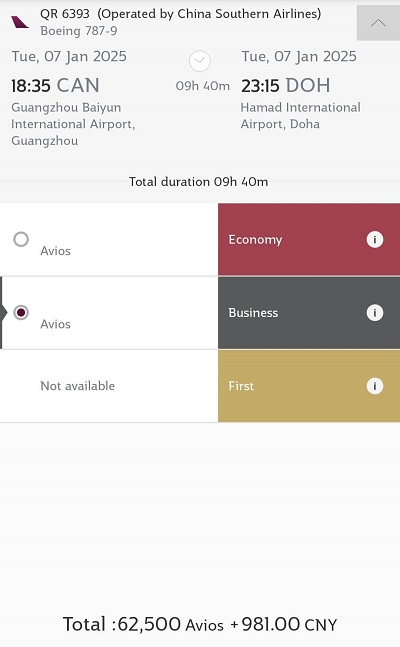400x647 pixels.
Task: Click the Total duration 09h 40m label
Action: pyautogui.click(x=199, y=182)
